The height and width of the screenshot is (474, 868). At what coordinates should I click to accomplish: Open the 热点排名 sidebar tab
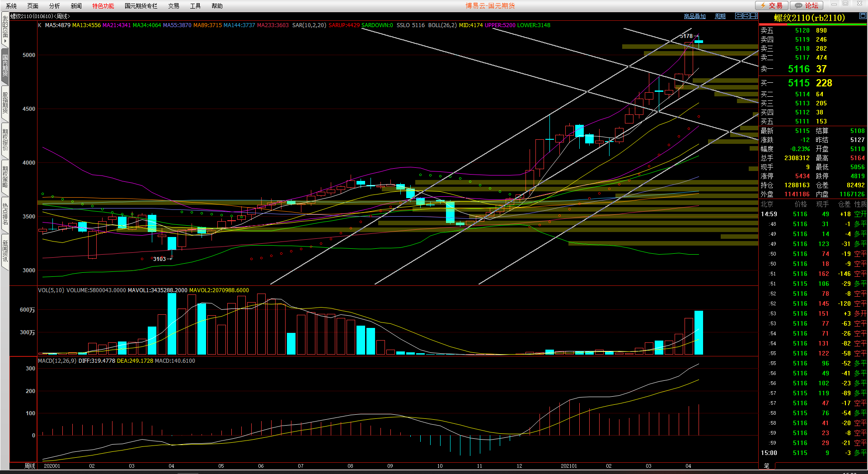coord(5,214)
